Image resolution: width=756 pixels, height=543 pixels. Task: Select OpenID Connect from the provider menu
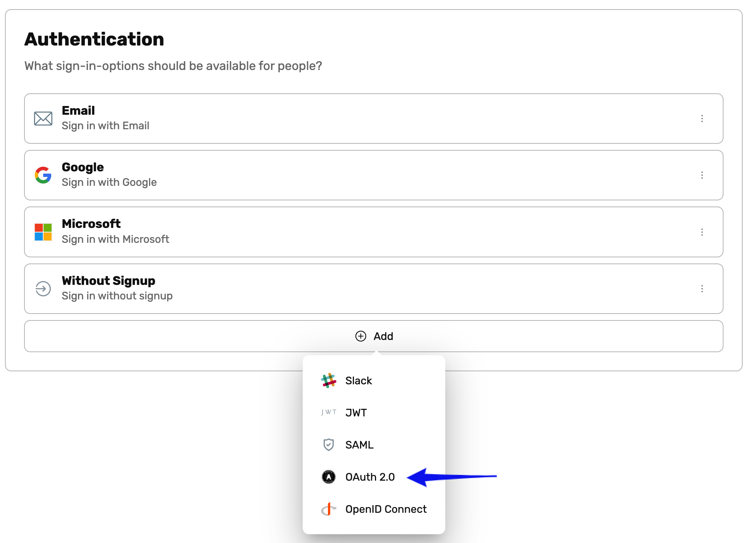coord(386,509)
